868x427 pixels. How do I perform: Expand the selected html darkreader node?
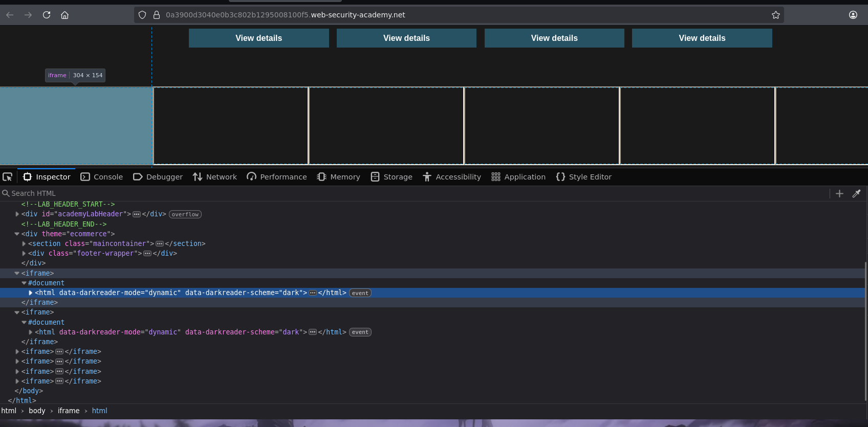coord(31,293)
